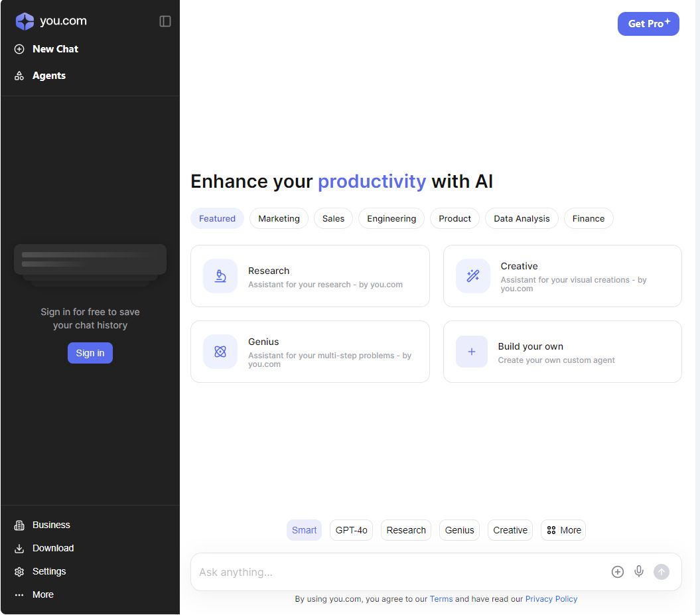Open the Research assistant card title
The height and width of the screenshot is (615, 700).
(269, 271)
